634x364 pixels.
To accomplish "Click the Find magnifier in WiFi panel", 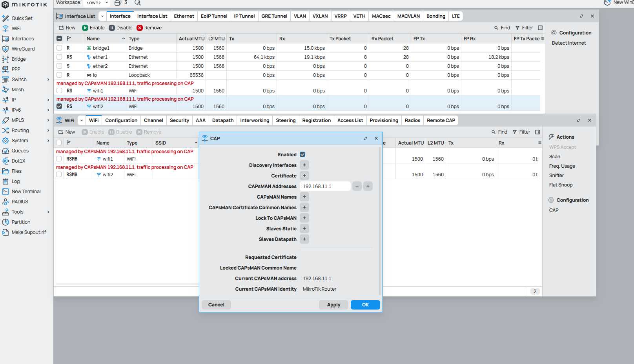I will (494, 132).
